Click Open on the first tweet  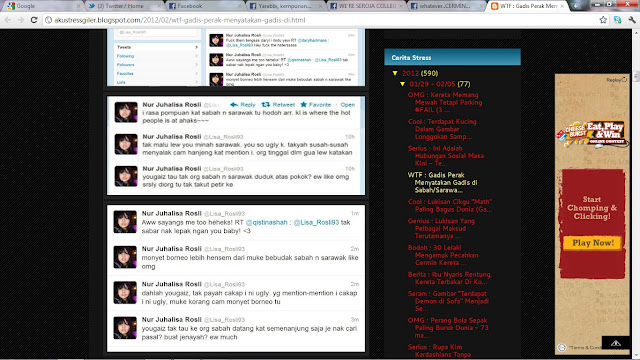point(348,105)
